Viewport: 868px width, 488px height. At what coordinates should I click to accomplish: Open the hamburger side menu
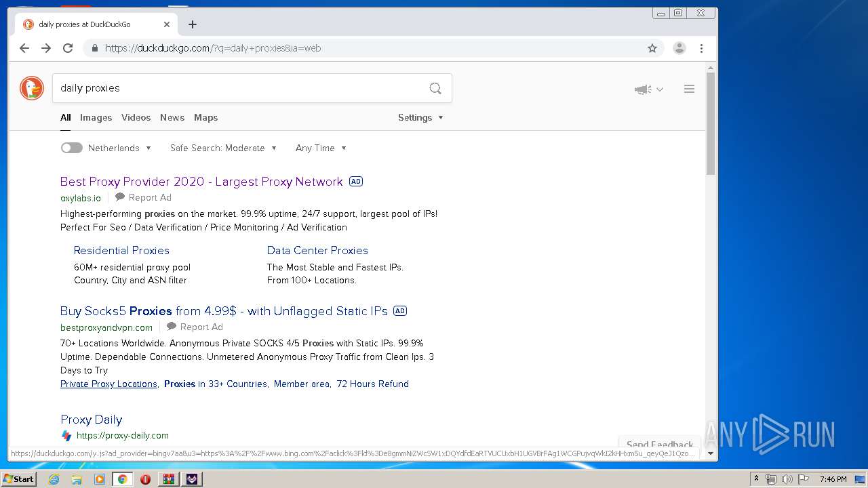coord(689,89)
